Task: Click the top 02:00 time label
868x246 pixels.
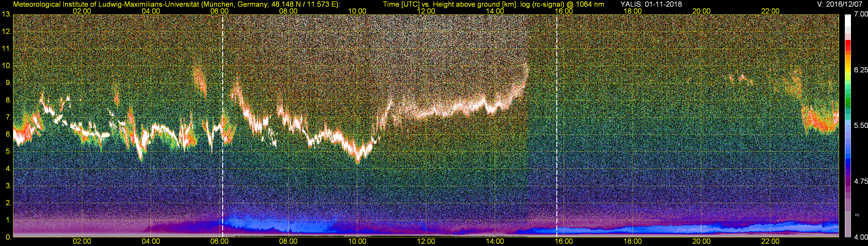Action: click(82, 11)
